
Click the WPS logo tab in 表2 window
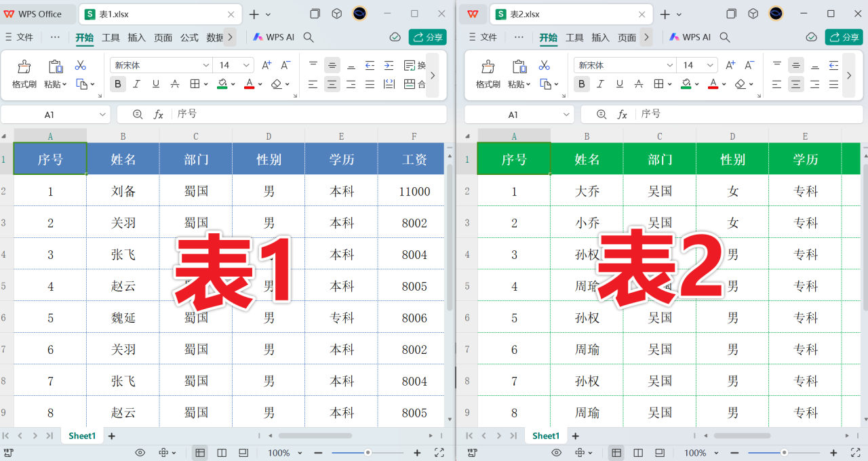pyautogui.click(x=473, y=14)
